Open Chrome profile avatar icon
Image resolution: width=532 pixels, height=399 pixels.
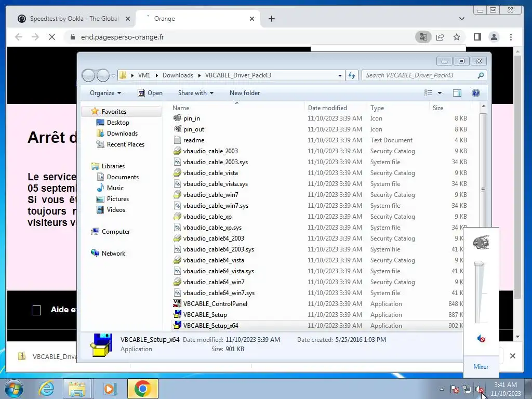point(494,37)
